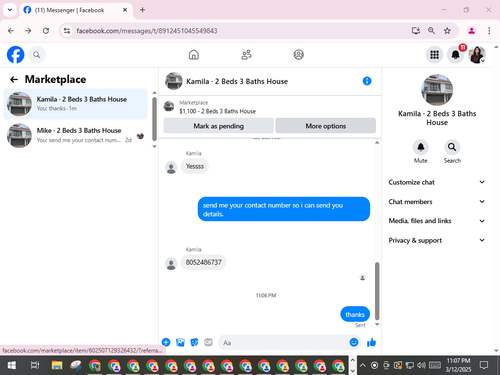This screenshot has height=375, width=500.
Task: Open the site information icon in address bar
Action: pos(67,31)
